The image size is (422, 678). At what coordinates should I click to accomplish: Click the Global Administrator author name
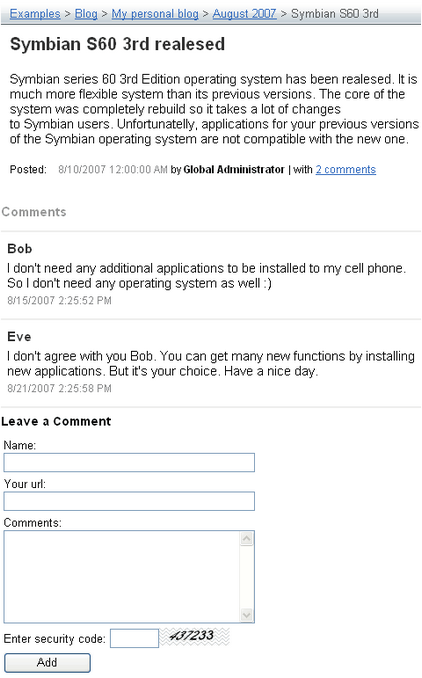click(234, 170)
